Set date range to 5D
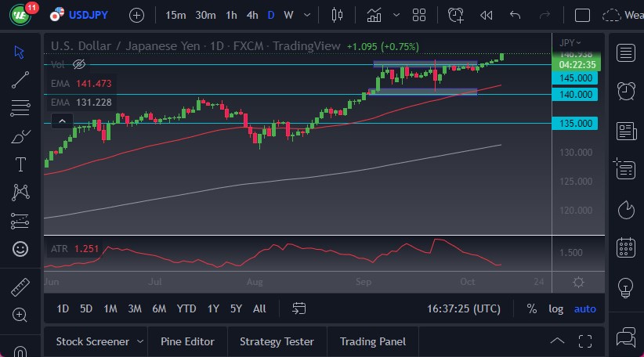Screen dimensions: 644x357 click(x=86, y=308)
